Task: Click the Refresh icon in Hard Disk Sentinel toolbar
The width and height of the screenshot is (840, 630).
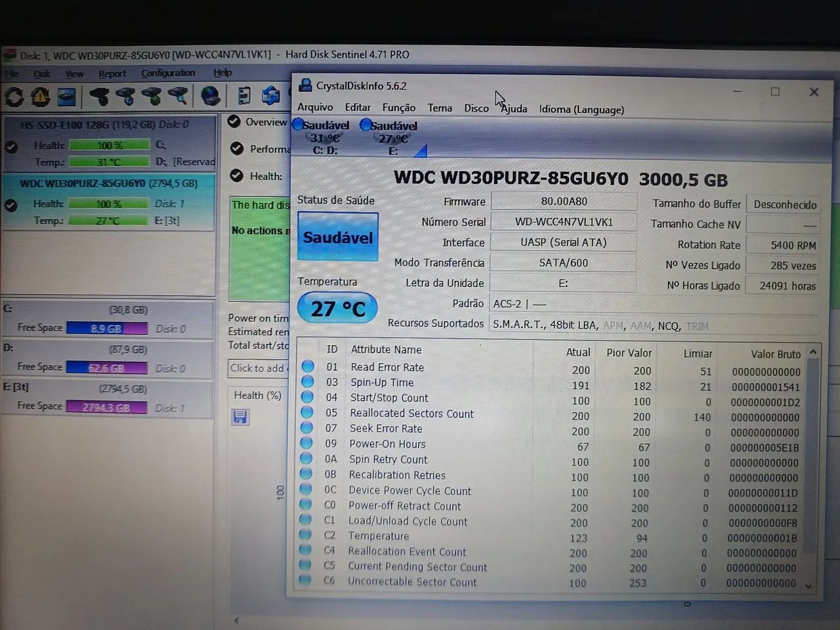Action: click(x=14, y=97)
